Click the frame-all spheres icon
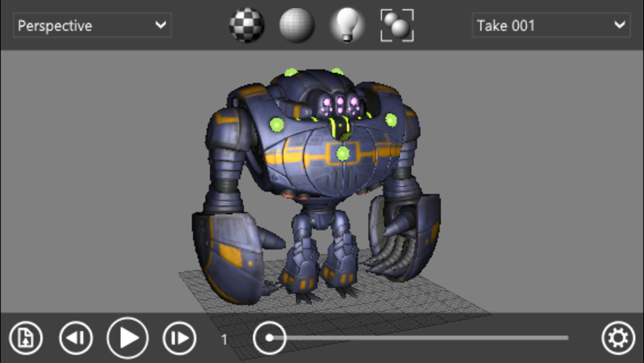This screenshot has height=363, width=644. 397,26
